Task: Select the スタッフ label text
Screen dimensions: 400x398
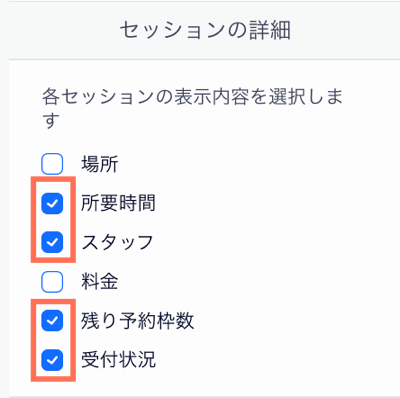Action: 117,243
